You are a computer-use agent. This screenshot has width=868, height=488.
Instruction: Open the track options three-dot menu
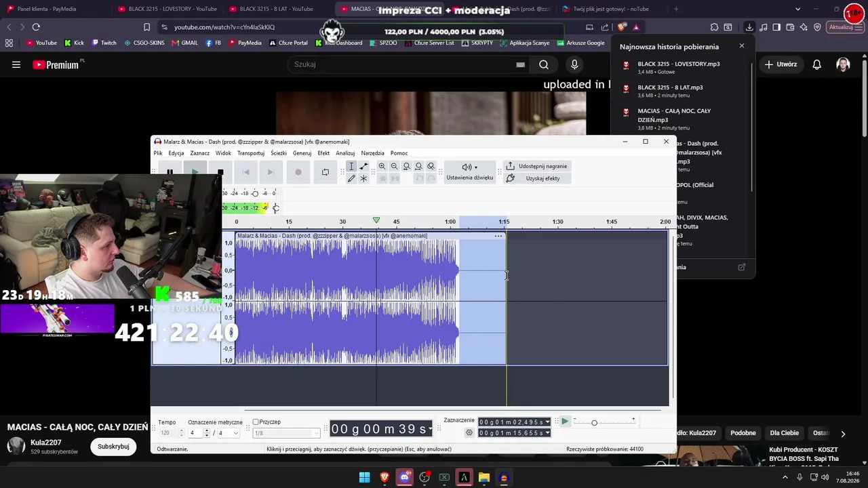tap(498, 236)
